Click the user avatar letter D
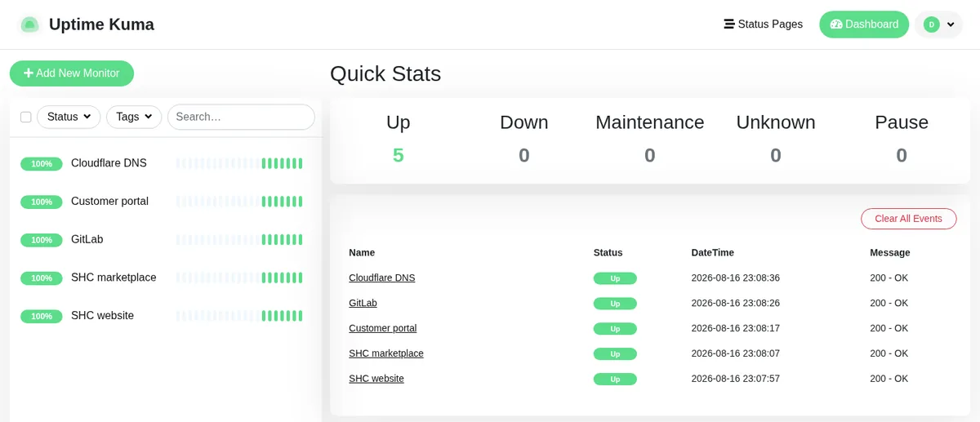The height and width of the screenshot is (422, 980). click(x=931, y=24)
